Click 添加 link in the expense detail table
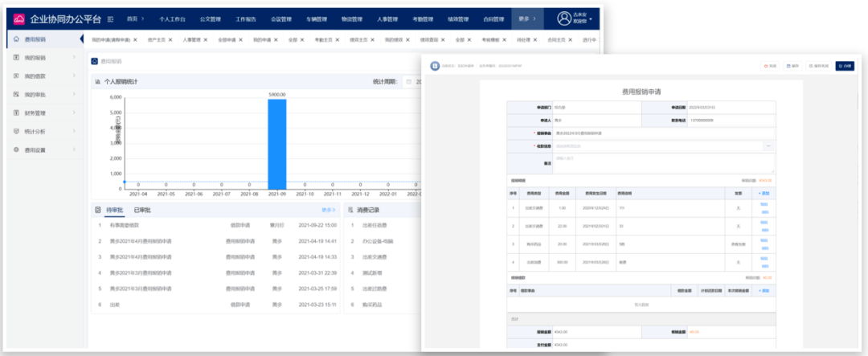This screenshot has height=356, width=868. click(x=764, y=193)
